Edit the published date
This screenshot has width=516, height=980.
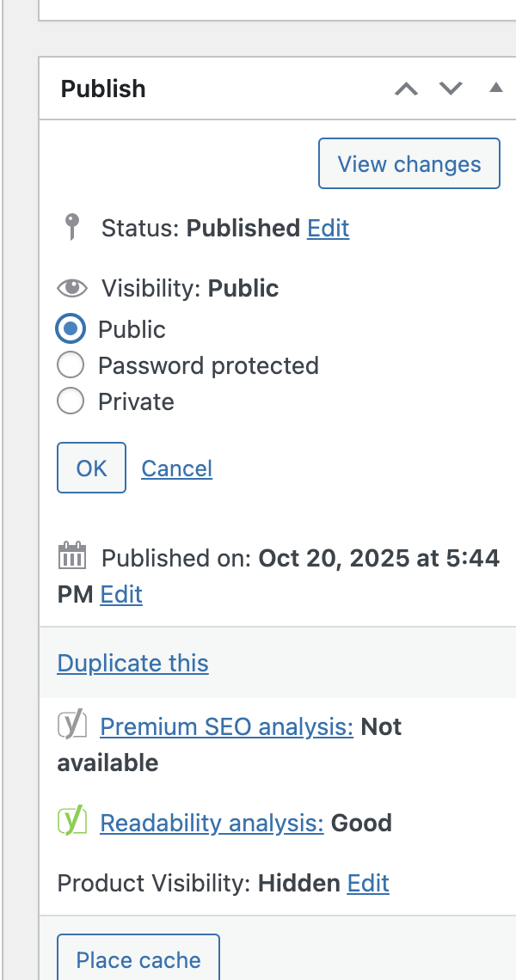pyautogui.click(x=121, y=595)
